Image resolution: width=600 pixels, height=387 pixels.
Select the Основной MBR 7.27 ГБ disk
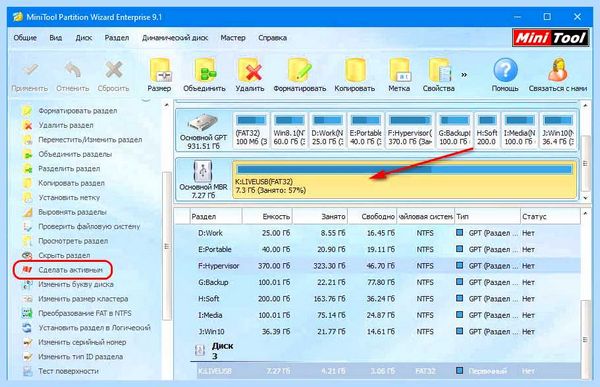[x=204, y=180]
